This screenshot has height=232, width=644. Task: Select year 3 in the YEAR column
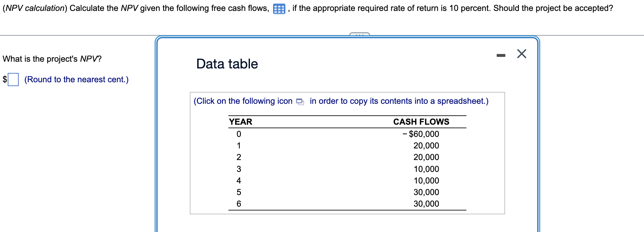pyautogui.click(x=239, y=169)
